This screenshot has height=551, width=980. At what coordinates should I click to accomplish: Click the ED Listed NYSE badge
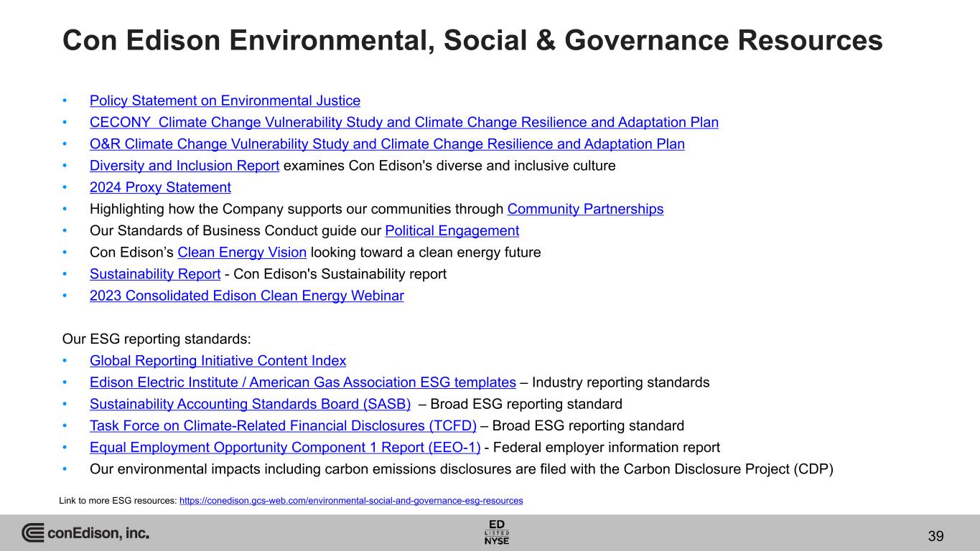(x=497, y=532)
